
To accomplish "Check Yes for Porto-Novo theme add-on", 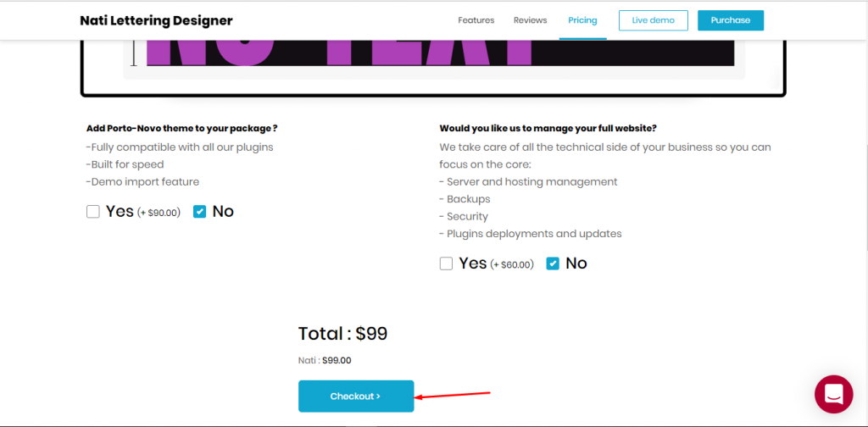I will pyautogui.click(x=93, y=212).
